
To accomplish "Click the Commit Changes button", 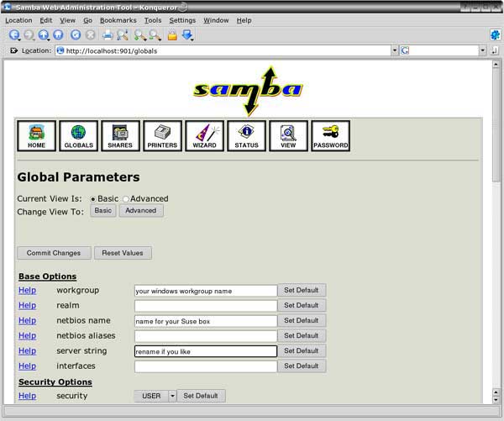I will [54, 253].
